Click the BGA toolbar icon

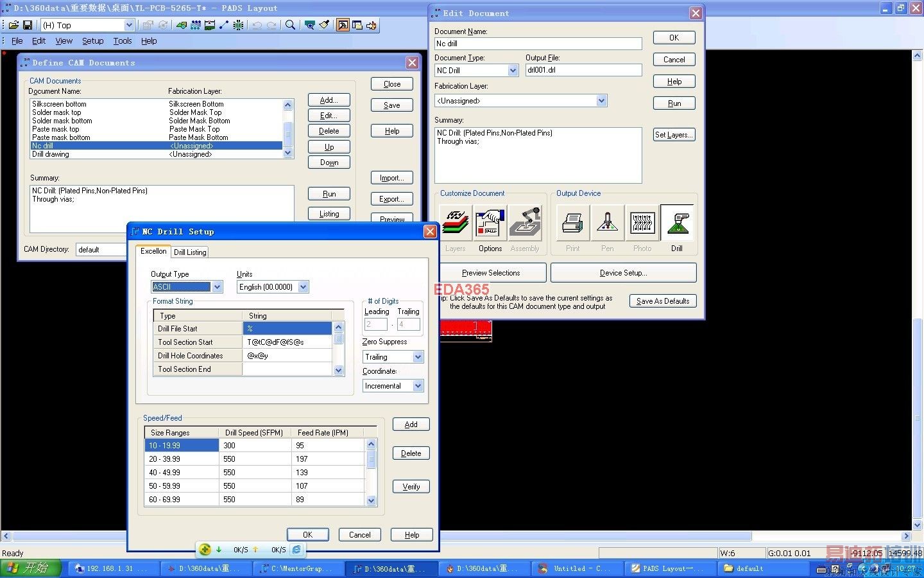[x=238, y=25]
